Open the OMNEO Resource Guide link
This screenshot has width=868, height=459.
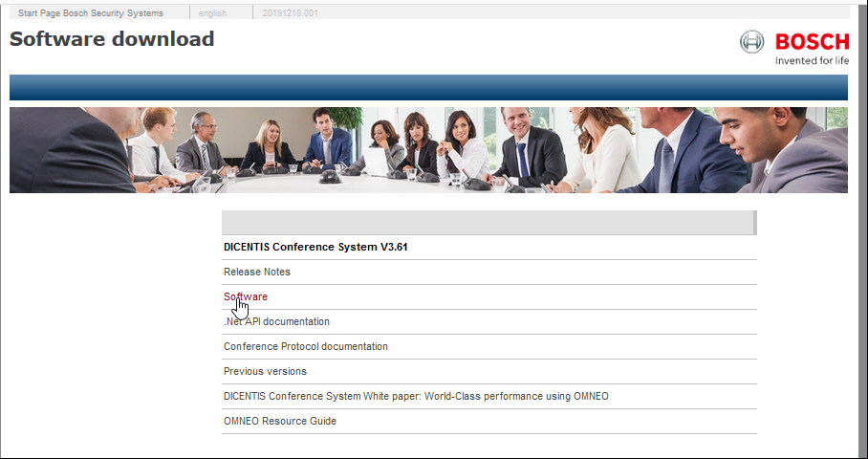(280, 422)
